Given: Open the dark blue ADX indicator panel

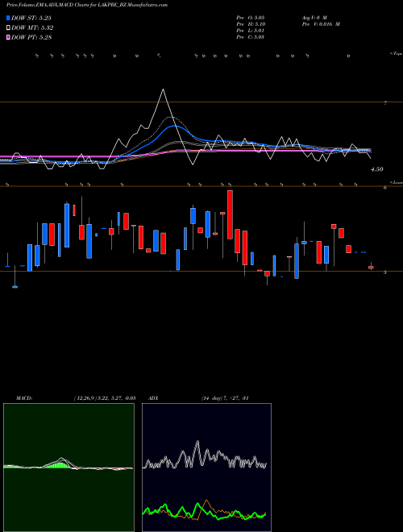Looking at the screenshot, I should click(206, 468).
